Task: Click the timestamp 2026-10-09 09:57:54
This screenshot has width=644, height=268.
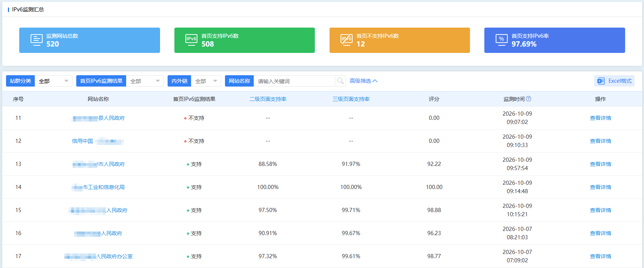Action: point(517,164)
